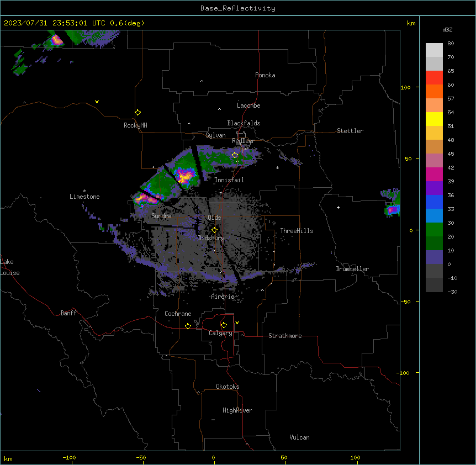Click the Vulcan label

coord(299,437)
